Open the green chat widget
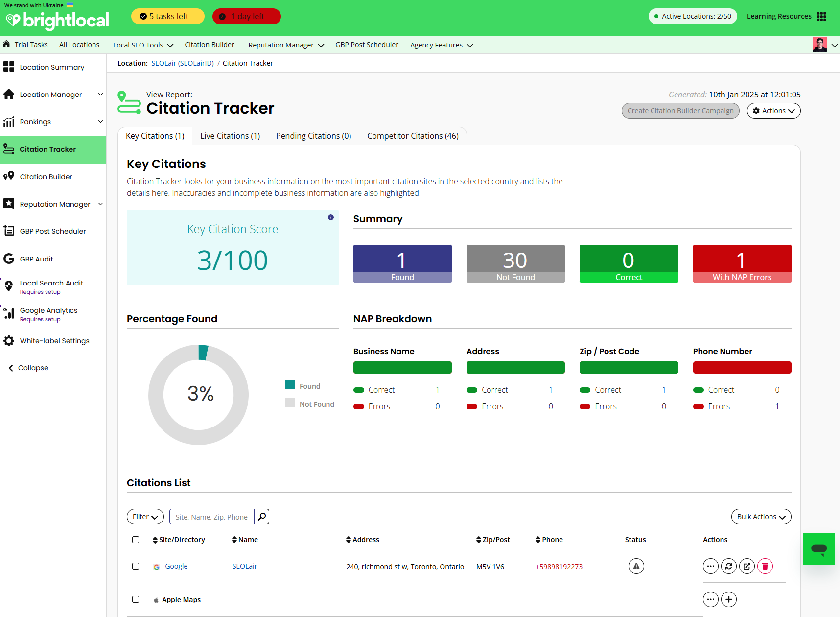The width and height of the screenshot is (840, 617). (818, 549)
